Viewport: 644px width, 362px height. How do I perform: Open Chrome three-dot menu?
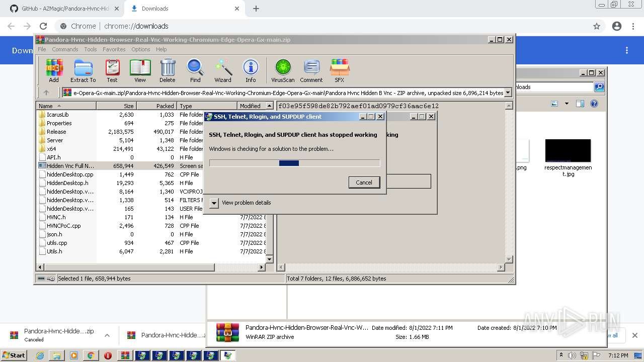[x=633, y=26]
